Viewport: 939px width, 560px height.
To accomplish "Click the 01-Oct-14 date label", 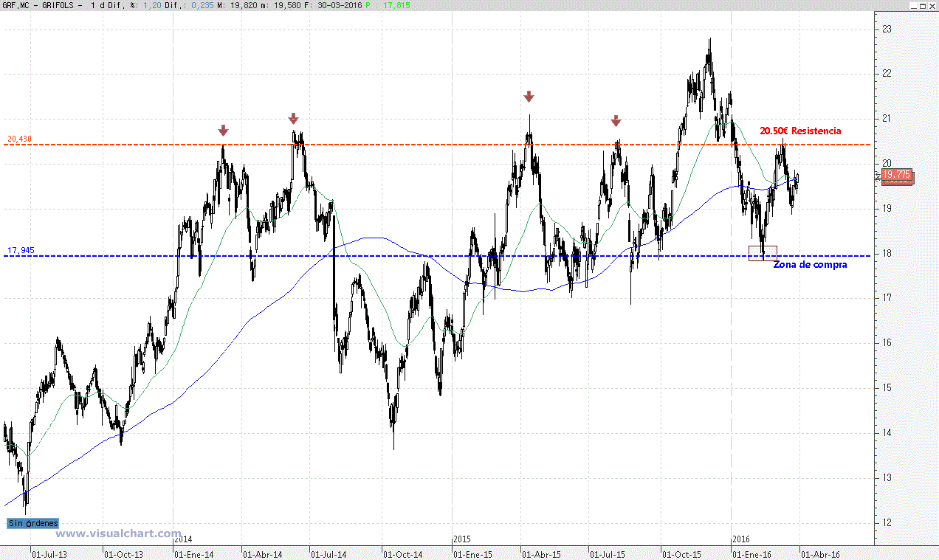I will coord(402,554).
